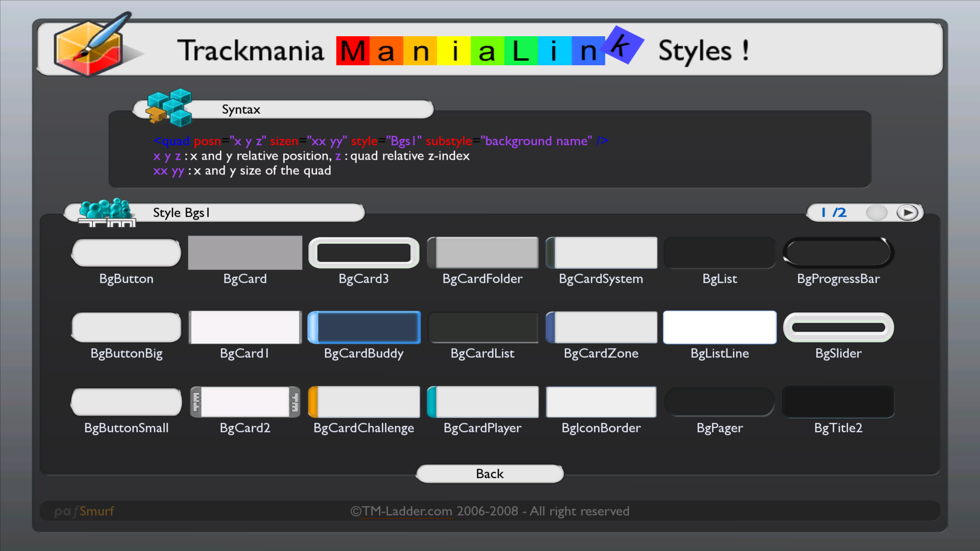The height and width of the screenshot is (551, 980).
Task: Click the quad syntax code line
Action: point(381,141)
